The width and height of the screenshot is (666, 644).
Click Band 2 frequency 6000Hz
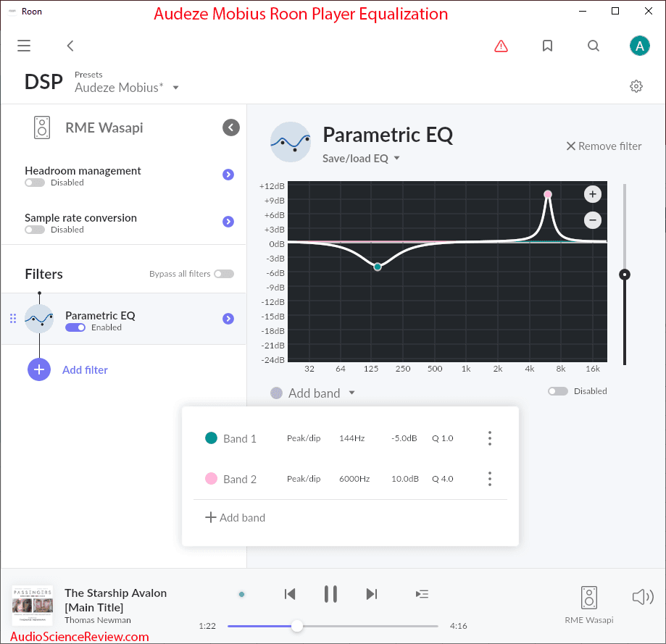click(354, 479)
